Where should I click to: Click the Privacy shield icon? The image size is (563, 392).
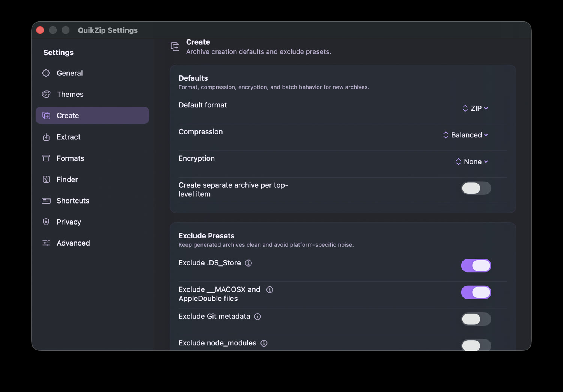pos(46,222)
